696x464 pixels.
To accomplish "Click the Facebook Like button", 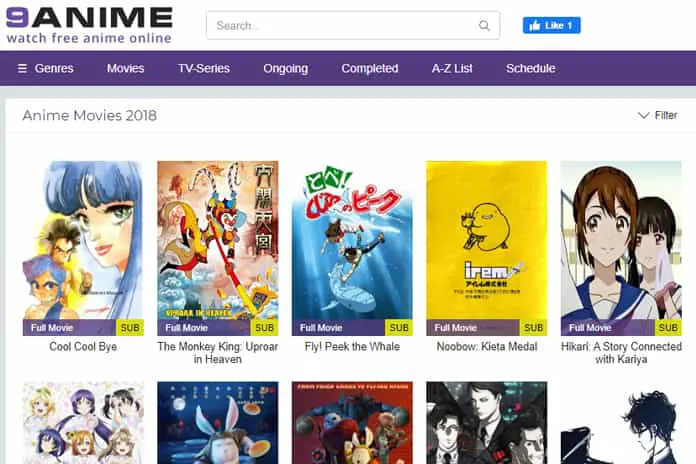I will 551,25.
